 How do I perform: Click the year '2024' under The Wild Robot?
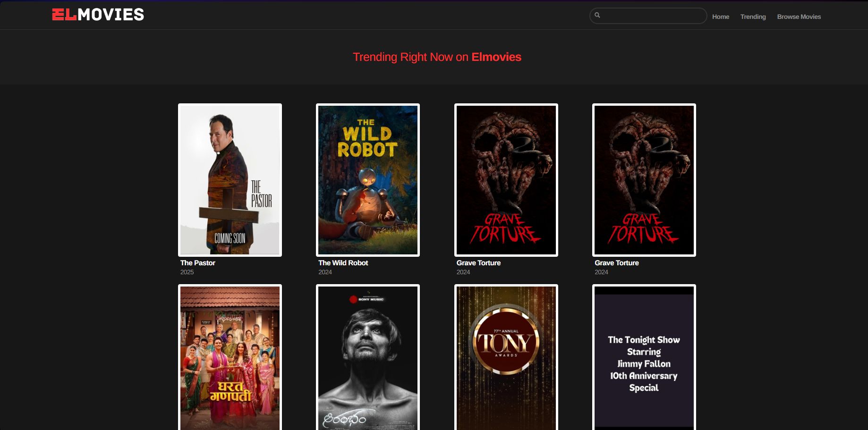(325, 272)
